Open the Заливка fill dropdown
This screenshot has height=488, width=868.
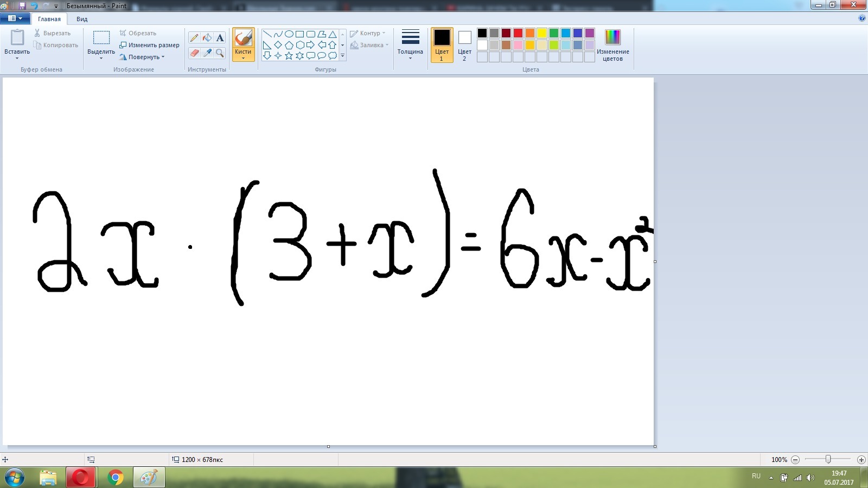coord(369,45)
